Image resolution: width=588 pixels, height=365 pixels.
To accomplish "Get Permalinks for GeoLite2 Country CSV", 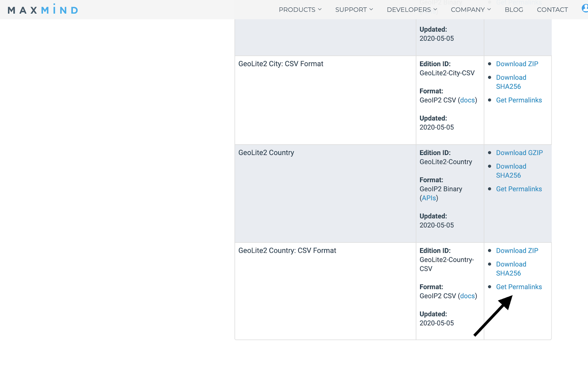I will click(x=519, y=287).
